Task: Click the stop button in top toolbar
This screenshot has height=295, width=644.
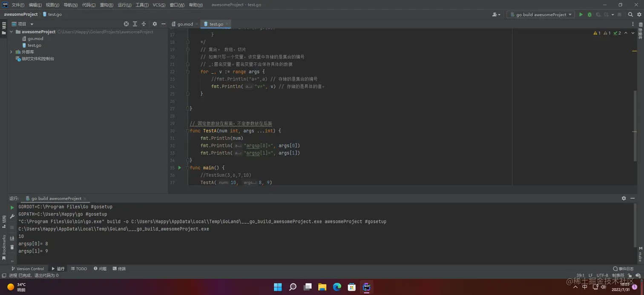Action: [620, 14]
